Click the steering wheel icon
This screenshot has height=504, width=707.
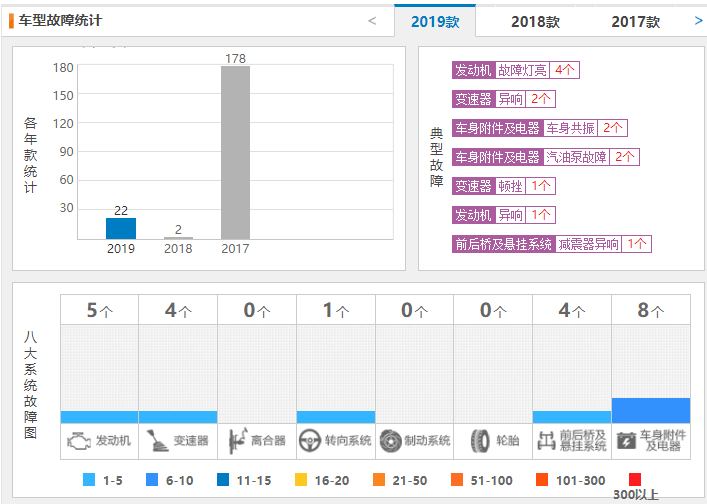(x=310, y=441)
